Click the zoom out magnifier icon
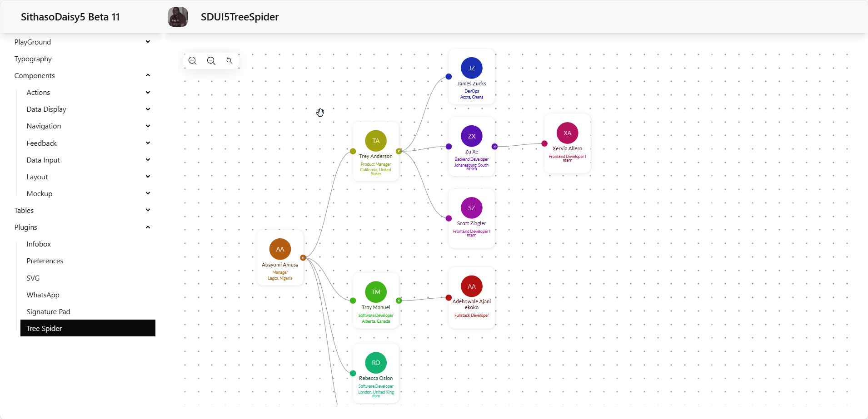Screen dimensions: 868x419 pyautogui.click(x=211, y=61)
